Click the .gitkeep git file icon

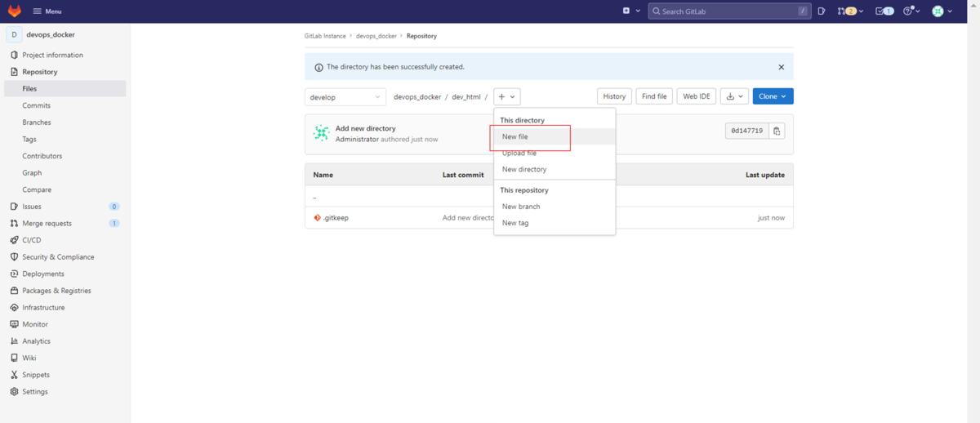[317, 218]
